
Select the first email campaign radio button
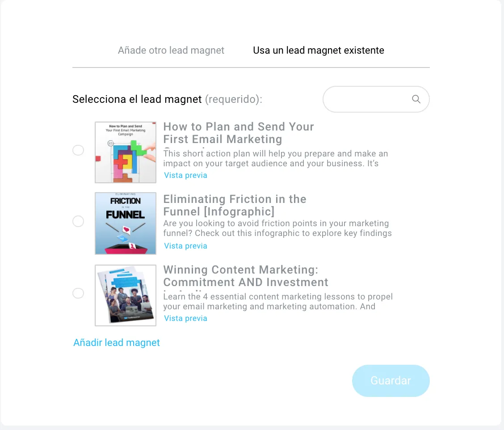tap(78, 150)
